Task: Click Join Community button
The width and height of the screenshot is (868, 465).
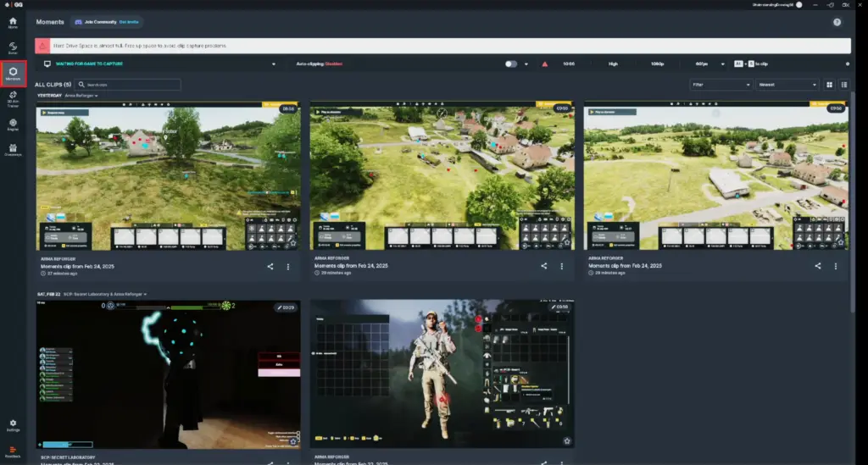Action: 107,22
